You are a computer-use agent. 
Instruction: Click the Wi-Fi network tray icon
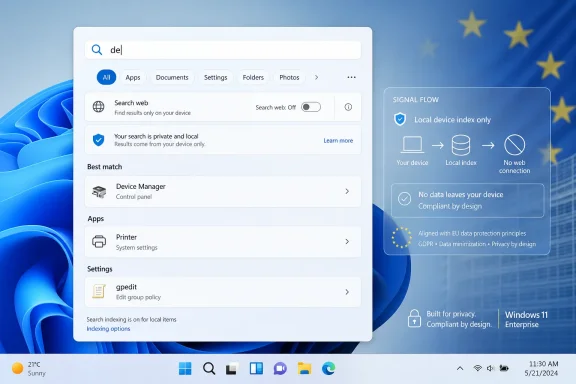coord(478,368)
